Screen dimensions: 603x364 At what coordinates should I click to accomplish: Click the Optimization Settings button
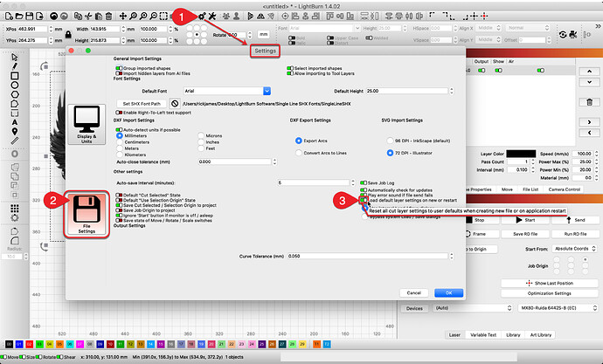(x=549, y=293)
